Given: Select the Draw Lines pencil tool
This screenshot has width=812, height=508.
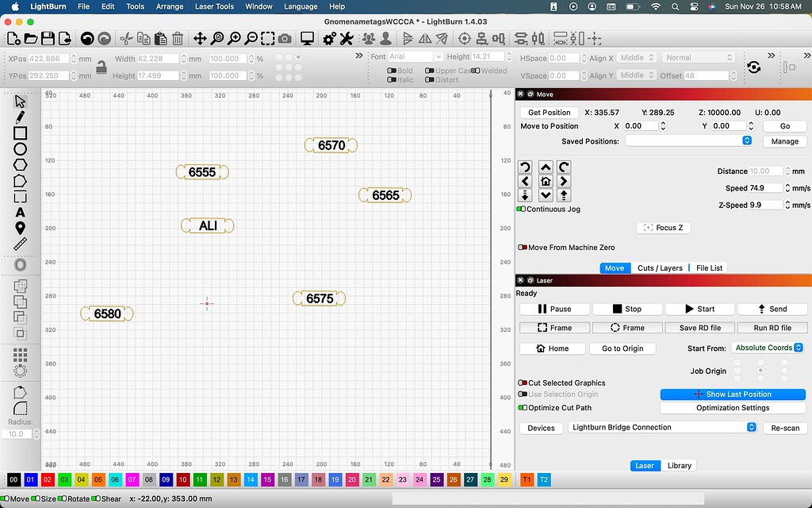Looking at the screenshot, I should point(20,117).
